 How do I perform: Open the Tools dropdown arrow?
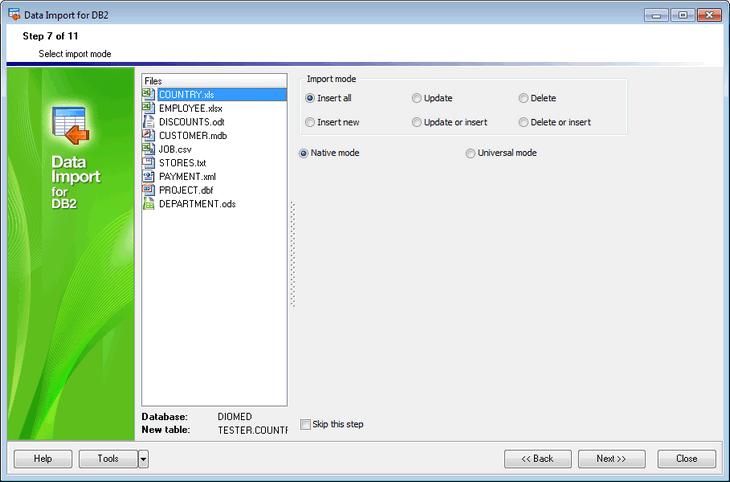[x=143, y=459]
